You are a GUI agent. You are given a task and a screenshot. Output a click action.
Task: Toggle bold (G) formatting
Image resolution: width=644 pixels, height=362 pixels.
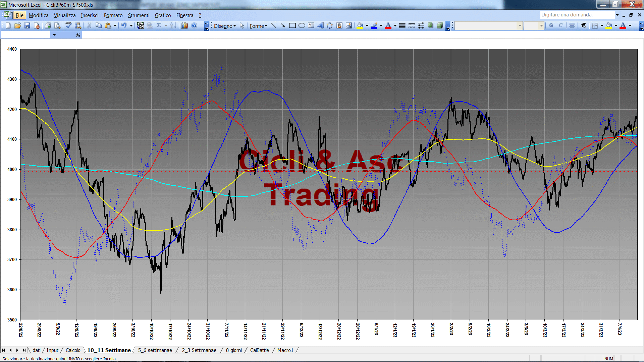(551, 25)
